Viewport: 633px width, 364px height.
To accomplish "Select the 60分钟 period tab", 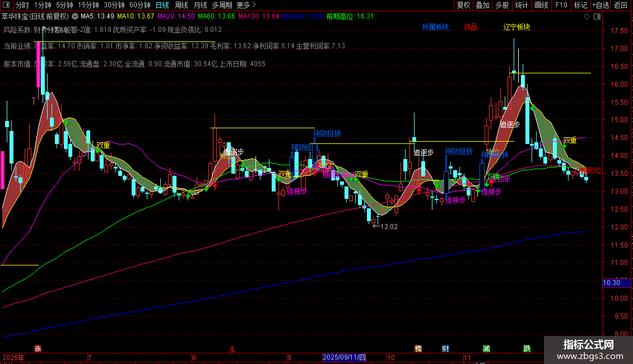I will click(140, 5).
